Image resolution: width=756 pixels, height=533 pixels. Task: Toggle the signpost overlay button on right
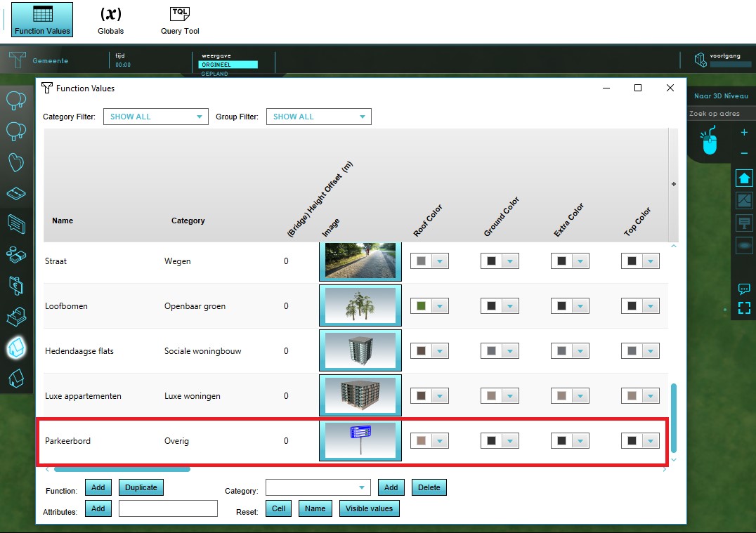(744, 223)
